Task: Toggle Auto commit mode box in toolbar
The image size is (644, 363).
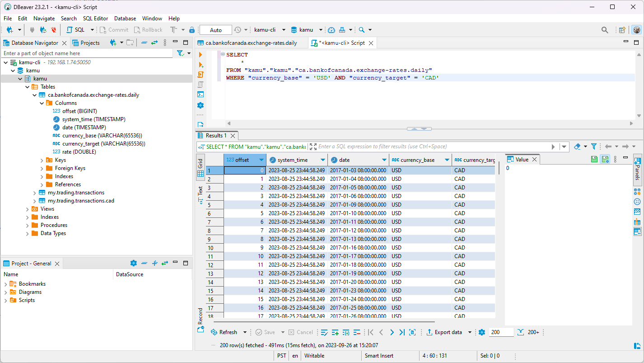Action: pyautogui.click(x=216, y=30)
